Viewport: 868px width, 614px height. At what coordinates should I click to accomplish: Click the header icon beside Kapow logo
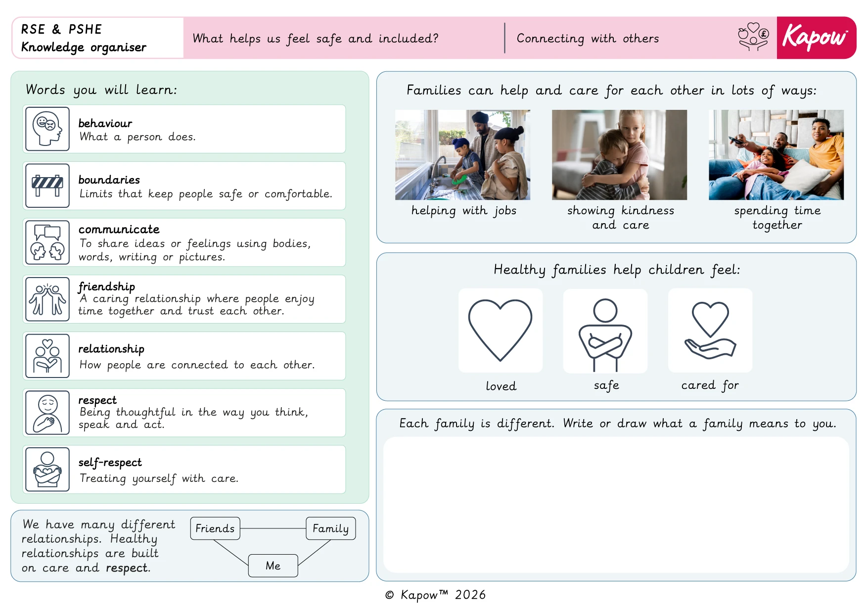(x=753, y=37)
